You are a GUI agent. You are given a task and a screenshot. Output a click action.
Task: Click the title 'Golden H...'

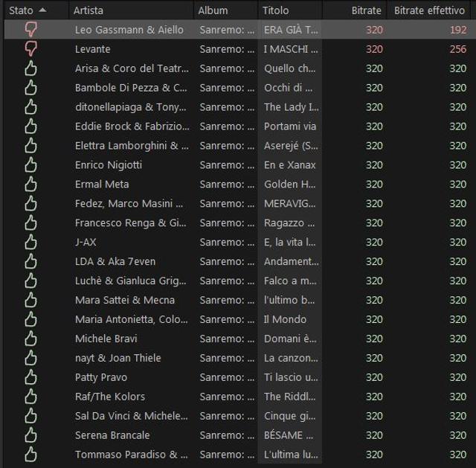pyautogui.click(x=289, y=185)
